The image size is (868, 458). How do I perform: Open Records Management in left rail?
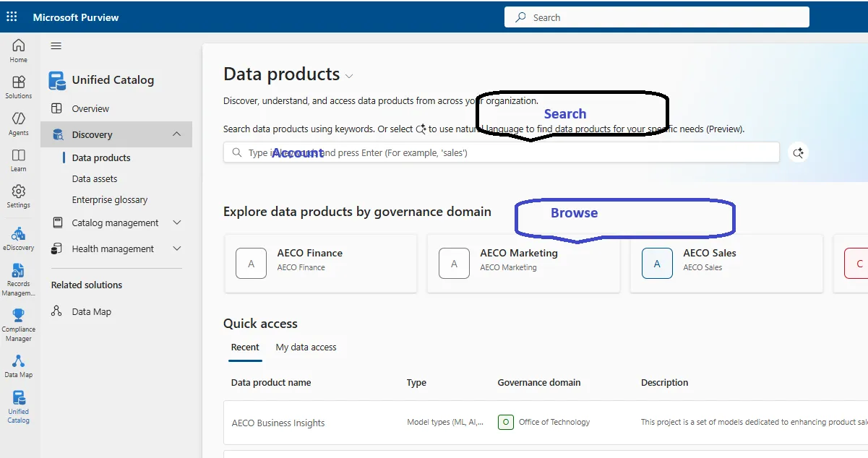pyautogui.click(x=18, y=280)
